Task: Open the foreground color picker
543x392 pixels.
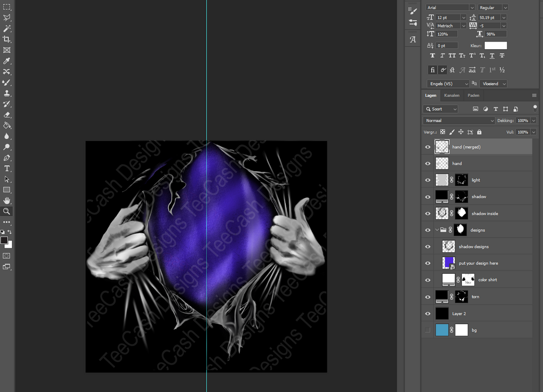Action: pos(4,240)
